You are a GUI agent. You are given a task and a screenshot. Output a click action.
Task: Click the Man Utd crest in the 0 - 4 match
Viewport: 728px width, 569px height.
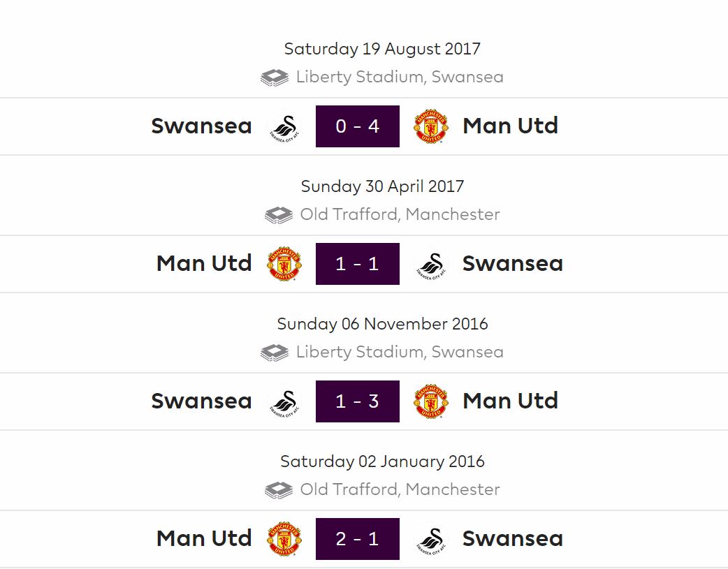(x=430, y=126)
